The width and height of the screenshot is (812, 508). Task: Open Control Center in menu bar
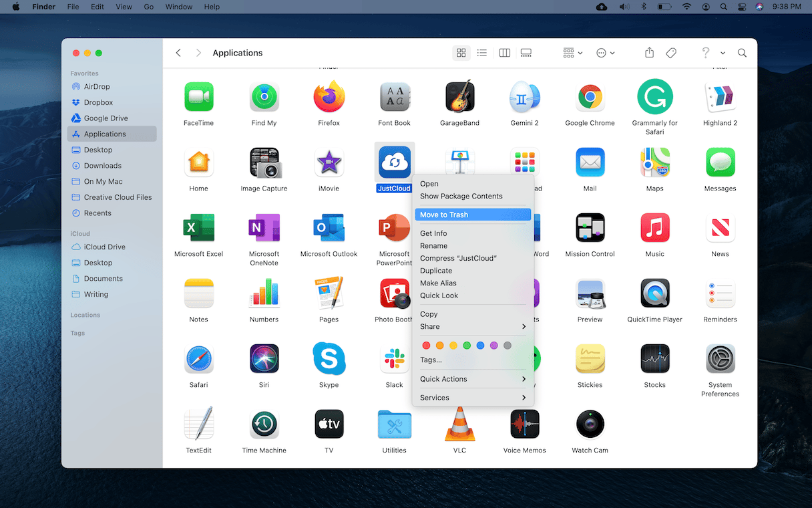click(741, 7)
